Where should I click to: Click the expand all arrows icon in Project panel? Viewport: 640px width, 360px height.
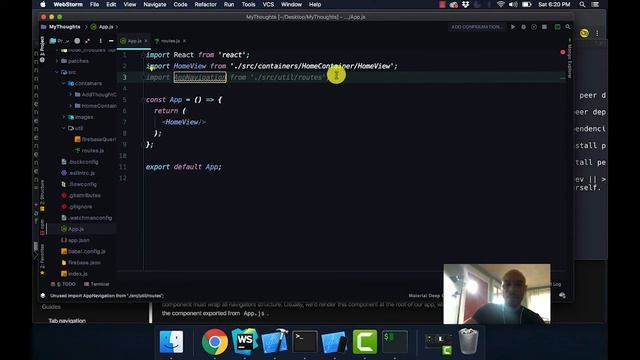(x=88, y=41)
